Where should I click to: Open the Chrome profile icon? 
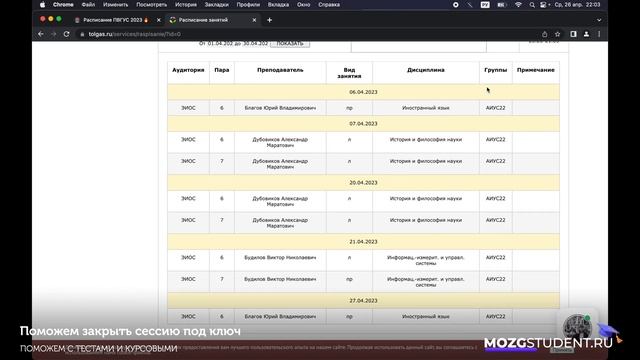586,34
